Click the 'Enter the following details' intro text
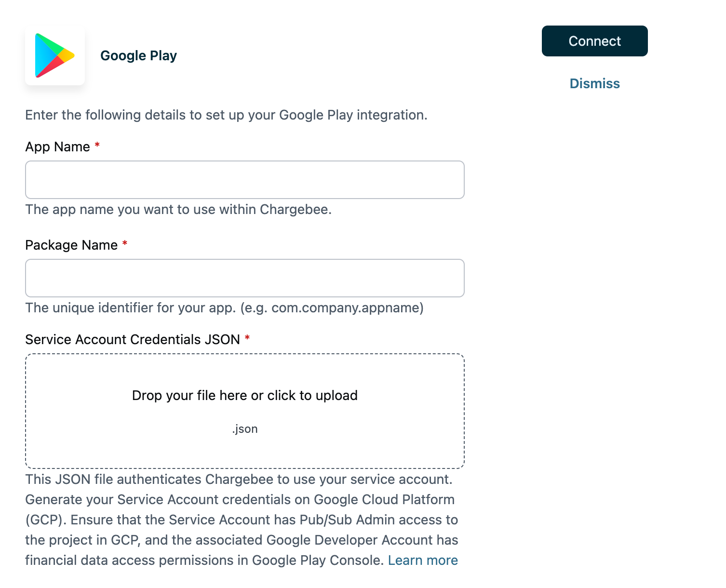The width and height of the screenshot is (726, 588). pos(226,115)
